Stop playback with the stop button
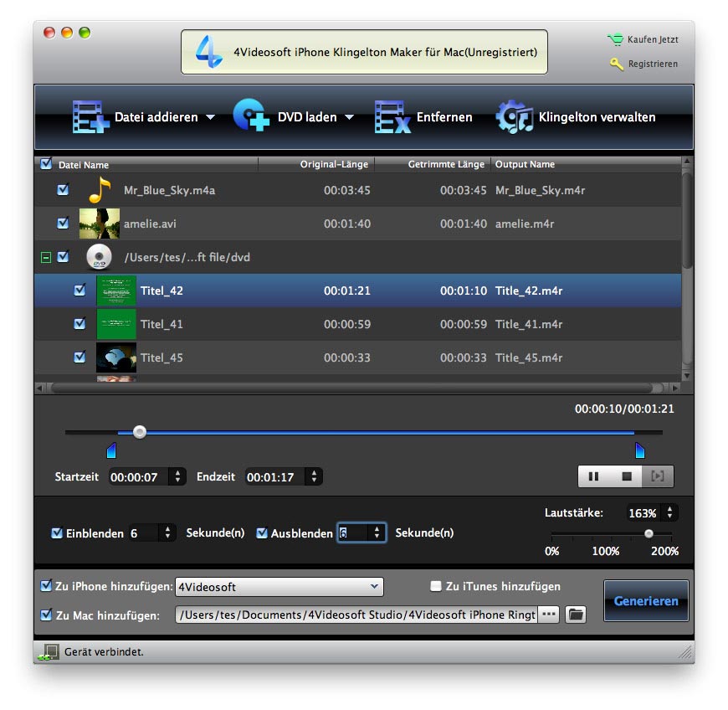The image size is (728, 710). pyautogui.click(x=626, y=476)
